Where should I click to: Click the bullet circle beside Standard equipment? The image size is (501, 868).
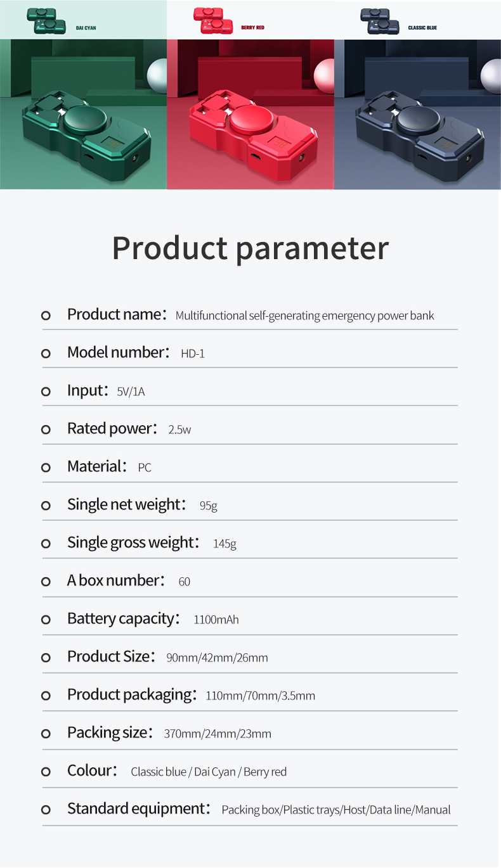[x=46, y=810]
